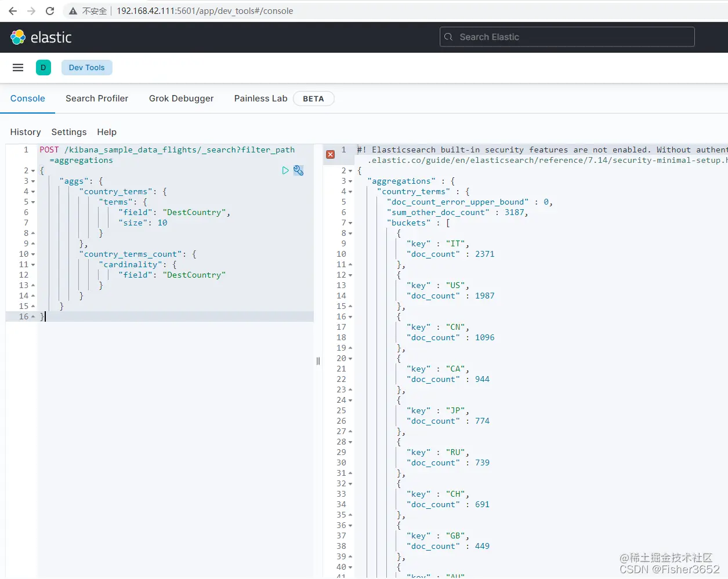Fold the GB bucket at response line 36
The height and width of the screenshot is (579, 728).
tap(350, 526)
